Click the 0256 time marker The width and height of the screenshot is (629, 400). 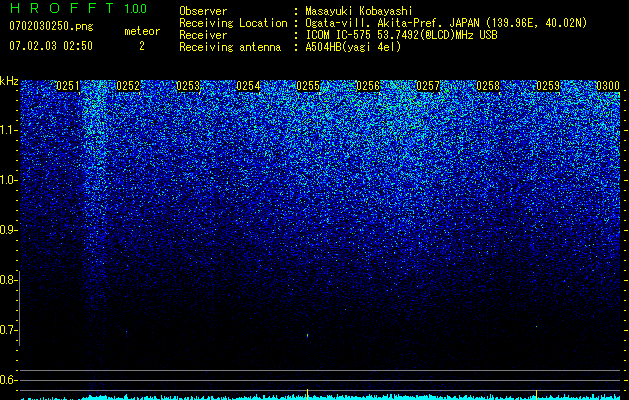point(368,86)
